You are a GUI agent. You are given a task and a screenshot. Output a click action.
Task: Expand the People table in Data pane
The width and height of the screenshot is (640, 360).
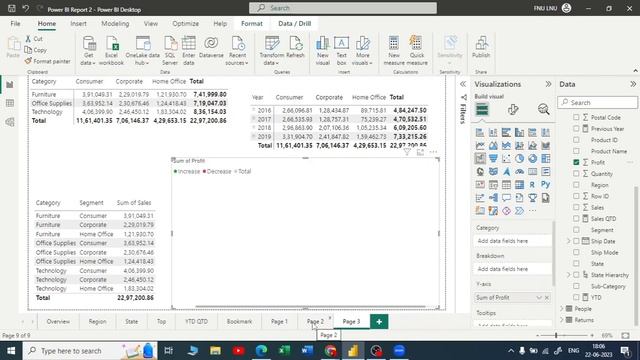click(x=562, y=309)
